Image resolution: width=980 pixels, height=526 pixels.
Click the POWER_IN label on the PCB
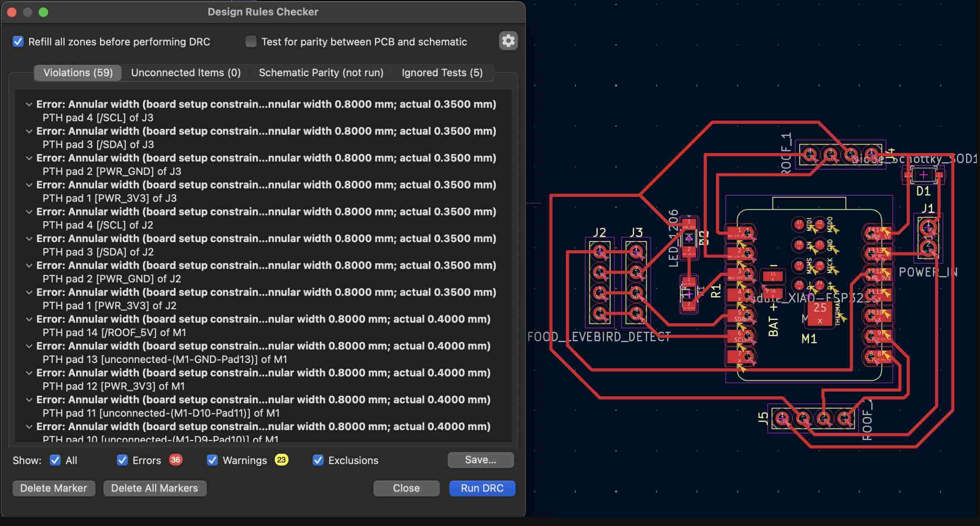point(928,272)
